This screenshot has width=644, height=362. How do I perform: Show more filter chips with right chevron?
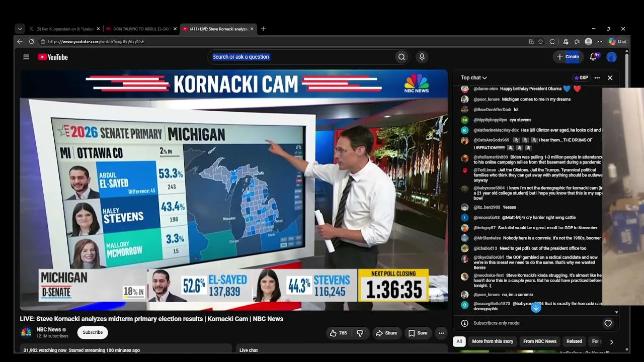(x=611, y=342)
